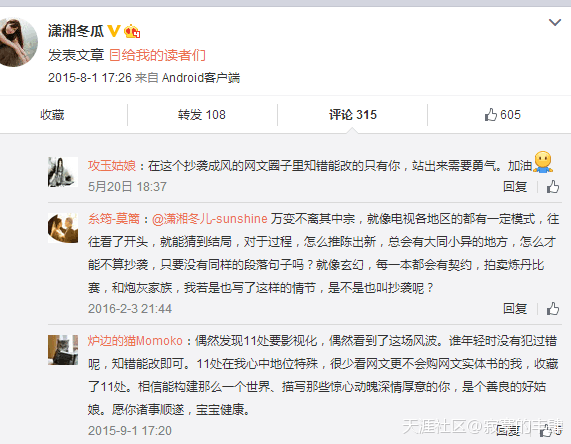Select the 评论 315 tab
The height and width of the screenshot is (444, 571).
(x=353, y=115)
